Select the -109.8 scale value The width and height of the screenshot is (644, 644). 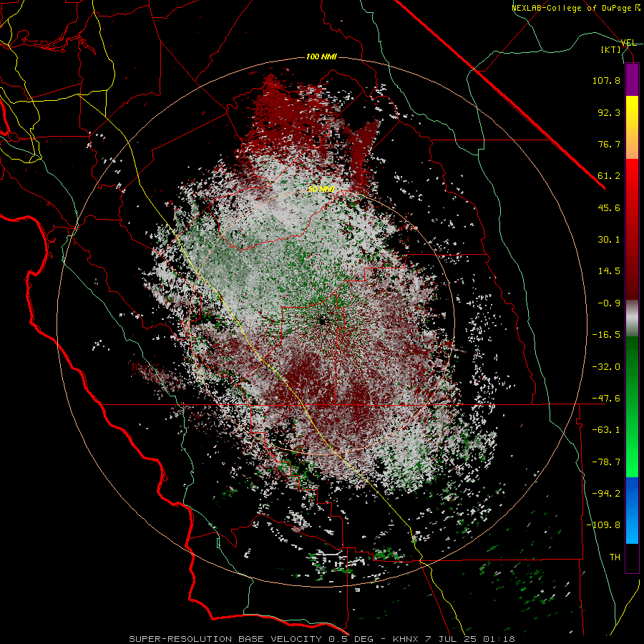click(x=603, y=525)
